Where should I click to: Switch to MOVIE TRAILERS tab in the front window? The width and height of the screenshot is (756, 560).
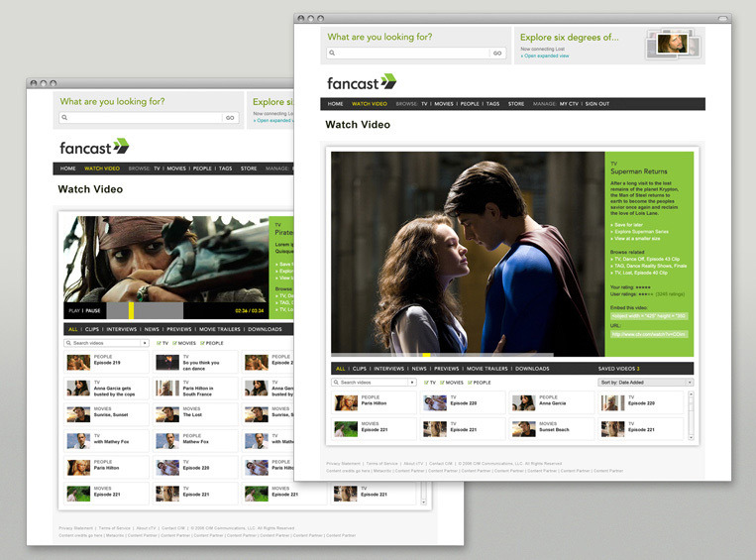pos(487,369)
